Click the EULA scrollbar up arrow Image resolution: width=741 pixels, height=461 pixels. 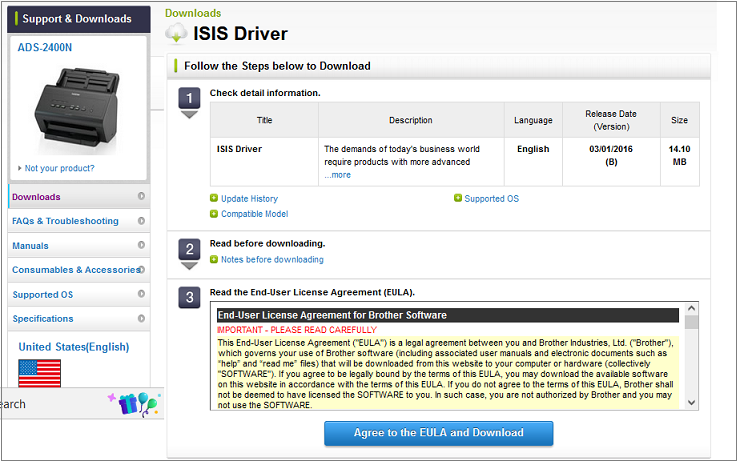click(x=691, y=308)
